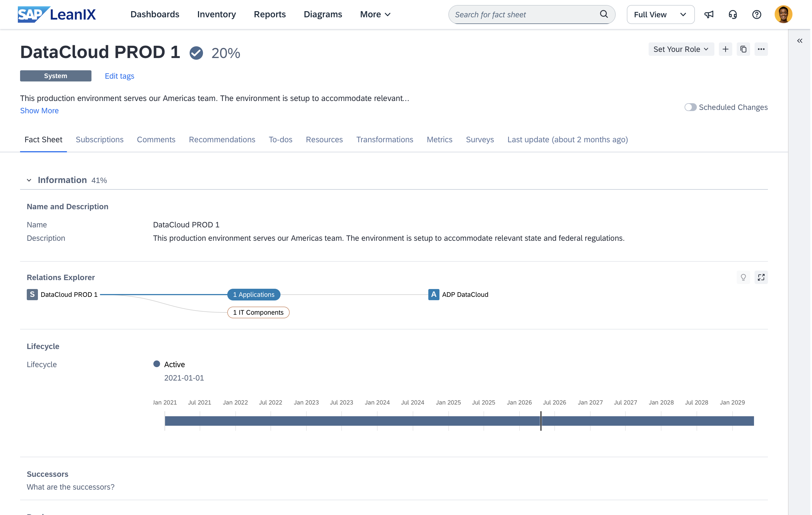Click the Jul 2026 timeline label
The width and height of the screenshot is (812, 515).
[554, 403]
